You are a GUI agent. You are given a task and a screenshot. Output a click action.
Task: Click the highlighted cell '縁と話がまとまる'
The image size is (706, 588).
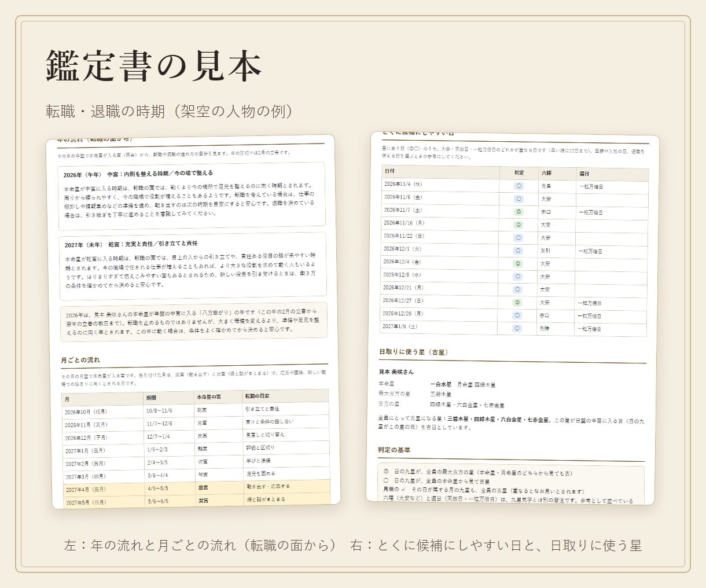[266, 499]
